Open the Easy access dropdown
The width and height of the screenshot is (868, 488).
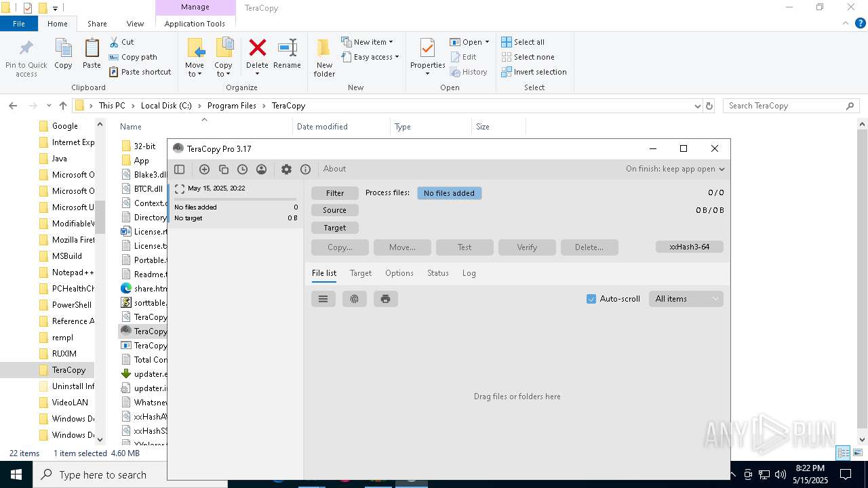coord(370,57)
